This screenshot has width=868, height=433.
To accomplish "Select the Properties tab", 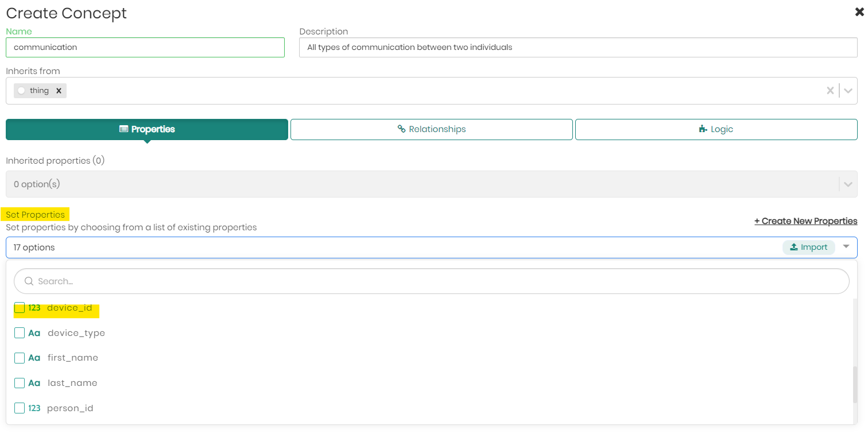I will click(147, 129).
